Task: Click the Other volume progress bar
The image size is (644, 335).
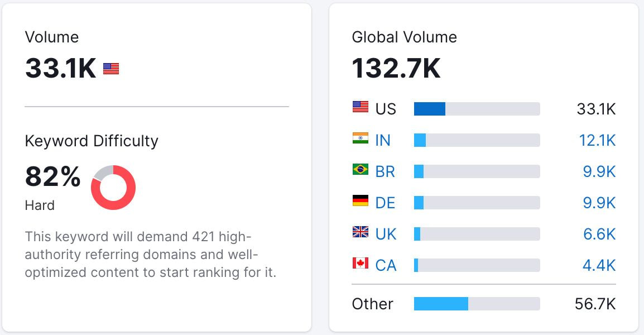Action: click(477, 304)
